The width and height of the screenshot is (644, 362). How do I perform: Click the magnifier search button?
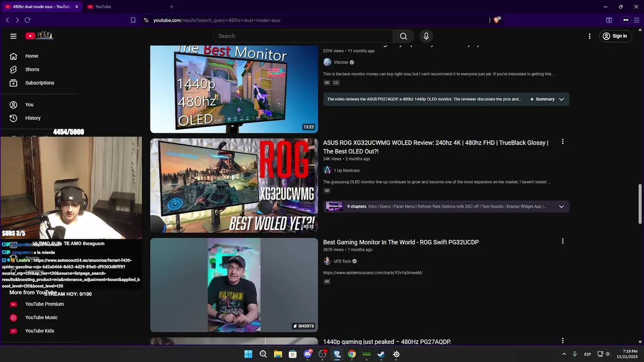pos(404,36)
